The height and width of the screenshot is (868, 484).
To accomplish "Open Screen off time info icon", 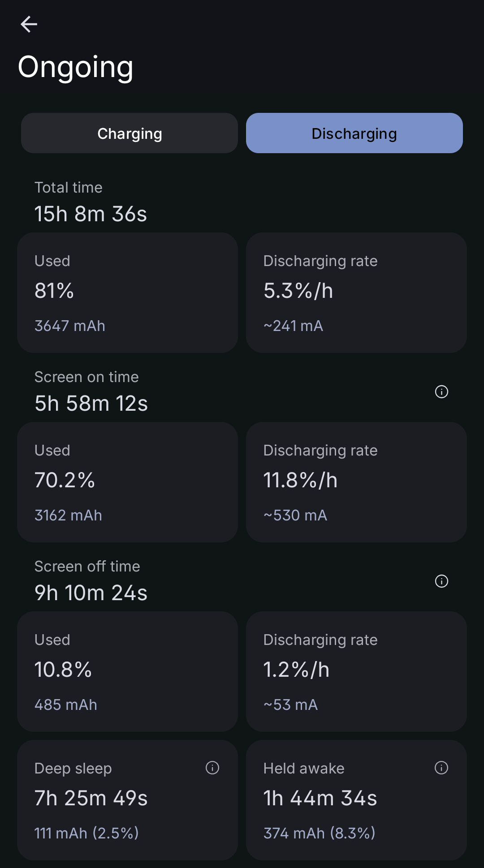I will pos(441,581).
